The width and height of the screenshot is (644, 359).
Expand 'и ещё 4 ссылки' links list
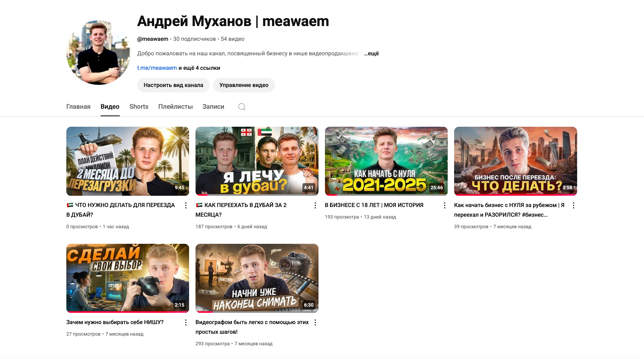pos(199,68)
